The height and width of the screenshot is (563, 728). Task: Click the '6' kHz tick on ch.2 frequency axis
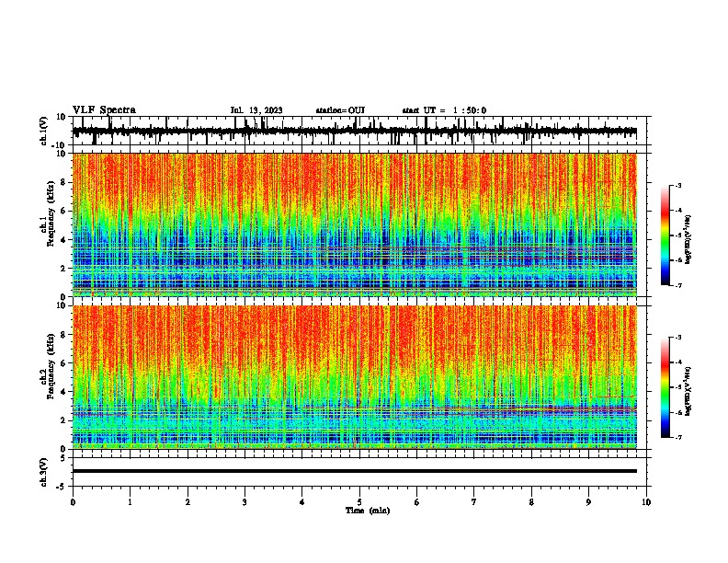pyautogui.click(x=64, y=363)
